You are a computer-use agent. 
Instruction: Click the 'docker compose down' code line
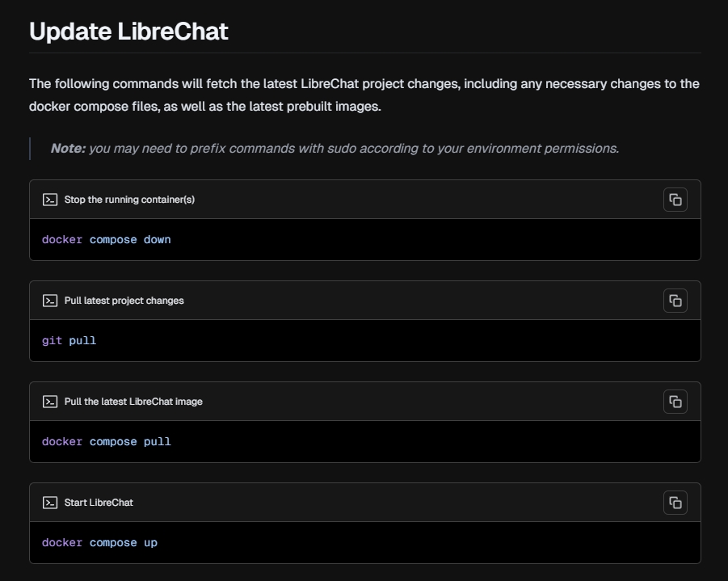click(107, 240)
